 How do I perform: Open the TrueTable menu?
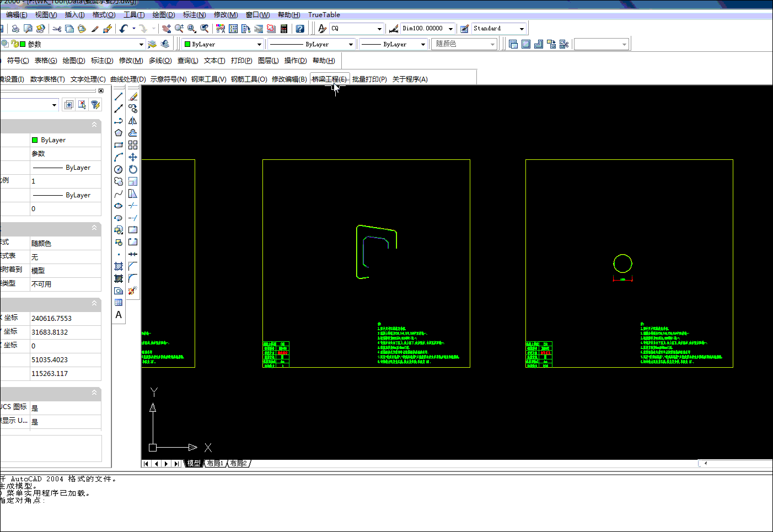point(324,15)
